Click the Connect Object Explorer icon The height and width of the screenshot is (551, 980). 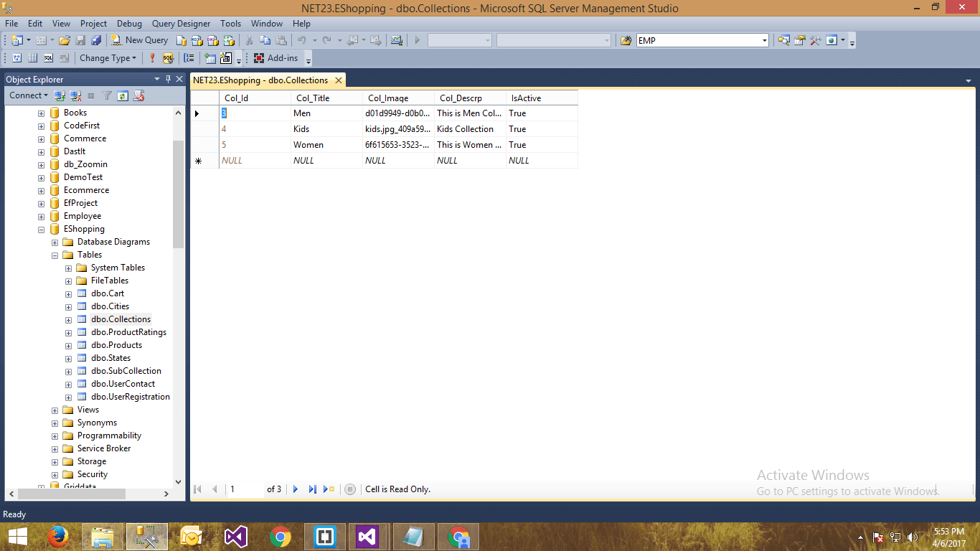tap(60, 95)
